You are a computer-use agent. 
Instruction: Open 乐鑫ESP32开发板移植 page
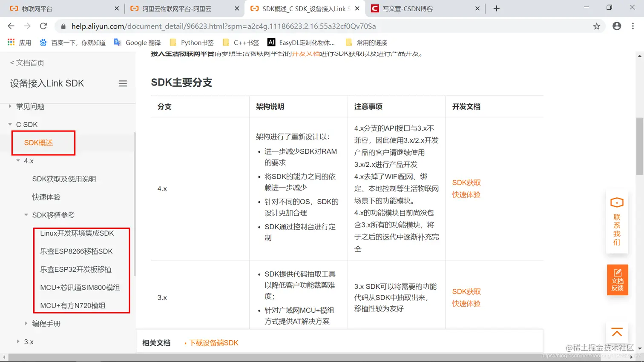click(76, 269)
